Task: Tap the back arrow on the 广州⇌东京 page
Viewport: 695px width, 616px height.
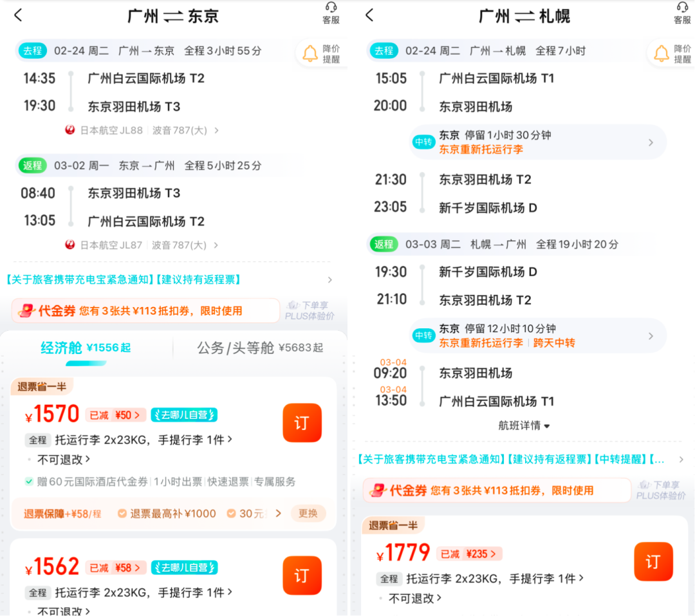Action: pyautogui.click(x=17, y=15)
